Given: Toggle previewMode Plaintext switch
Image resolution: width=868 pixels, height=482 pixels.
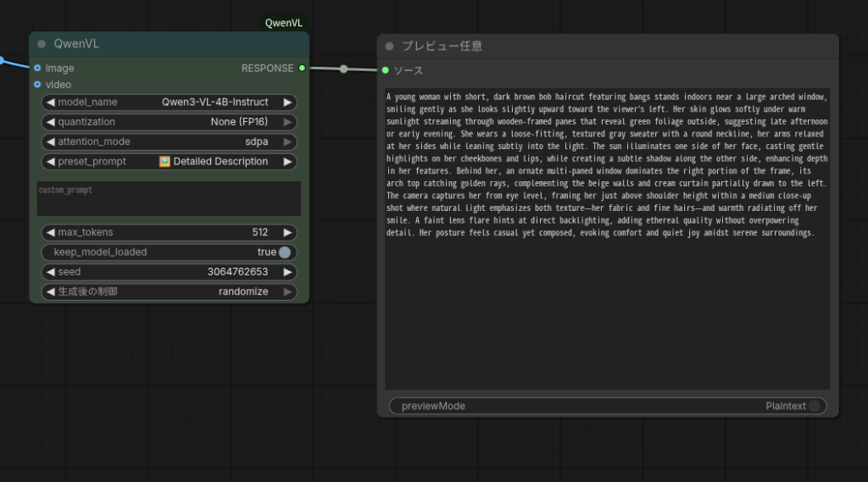Looking at the screenshot, I should tap(814, 407).
